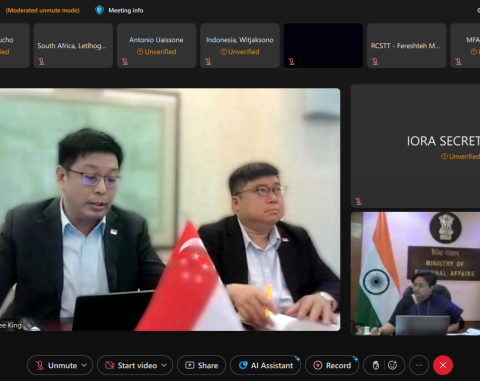This screenshot has height=381, width=480.
Task: Click the camera icon inside Start video
Action: pos(110,365)
